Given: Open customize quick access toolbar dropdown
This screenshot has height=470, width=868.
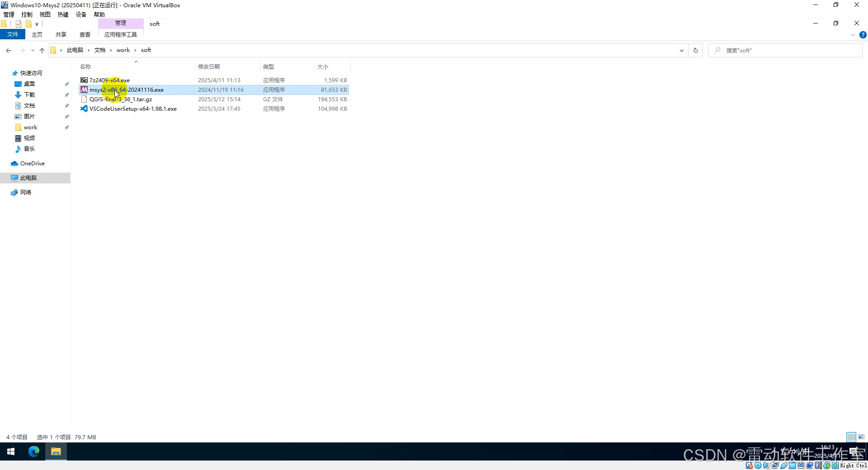Looking at the screenshot, I should coord(37,24).
